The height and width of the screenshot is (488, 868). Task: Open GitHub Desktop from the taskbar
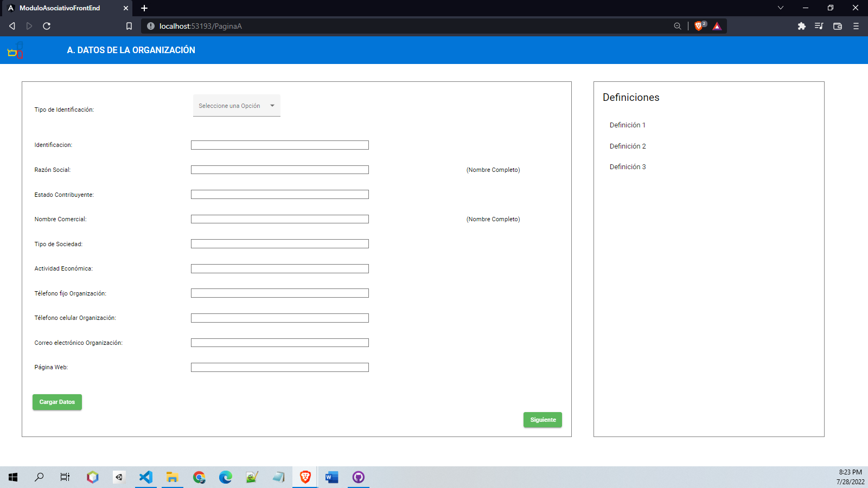pos(359,477)
